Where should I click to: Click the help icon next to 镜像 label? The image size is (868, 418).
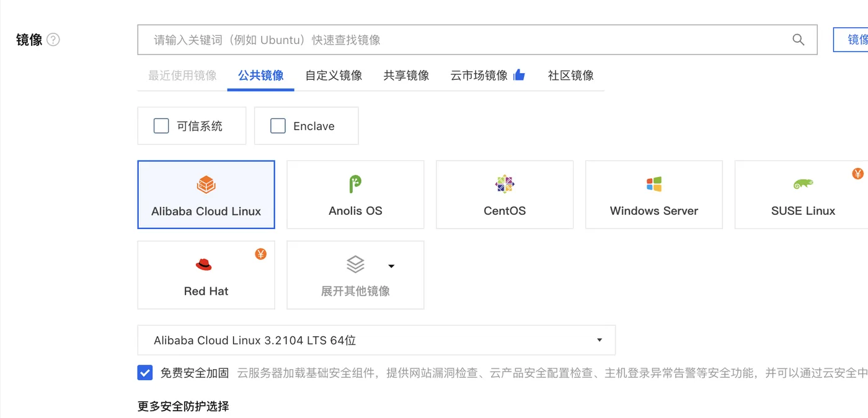(x=54, y=39)
